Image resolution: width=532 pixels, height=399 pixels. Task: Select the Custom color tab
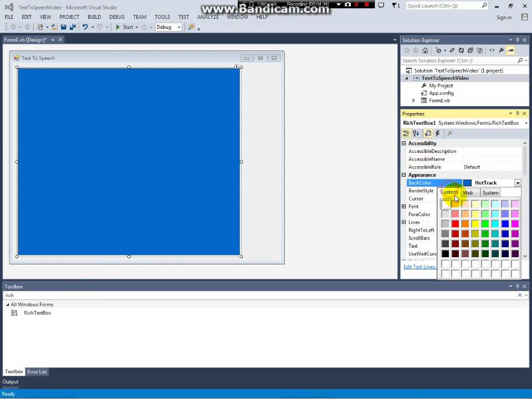449,192
